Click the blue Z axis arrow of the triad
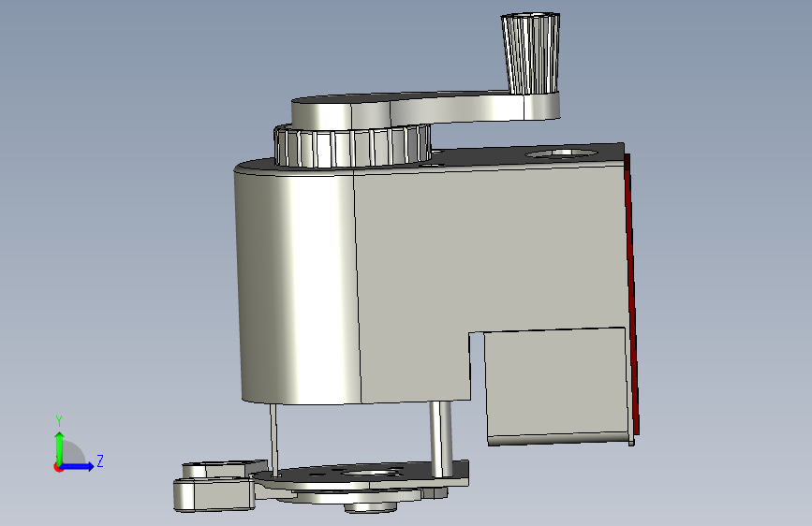The width and height of the screenshot is (812, 526). [78, 466]
